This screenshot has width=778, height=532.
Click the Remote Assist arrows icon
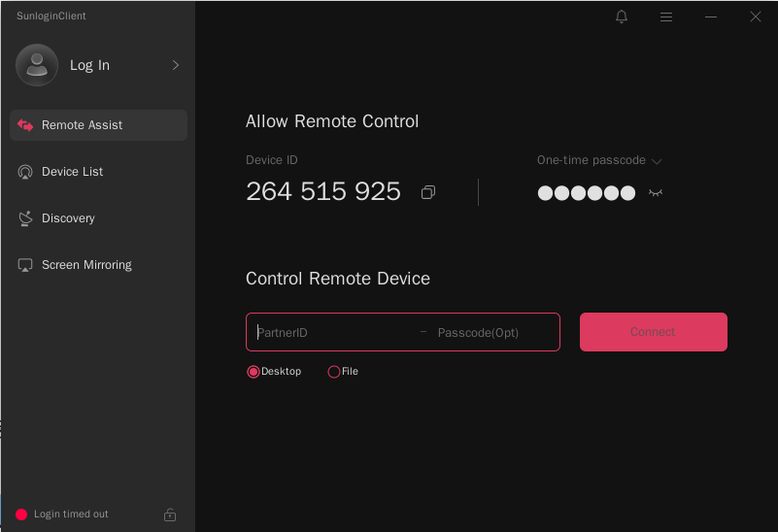pos(25,125)
